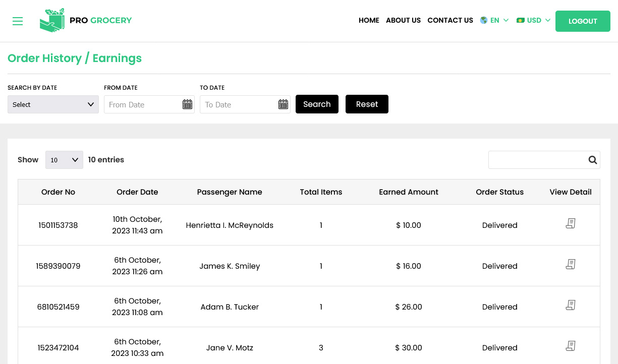Go to the HOME page

[x=369, y=20]
